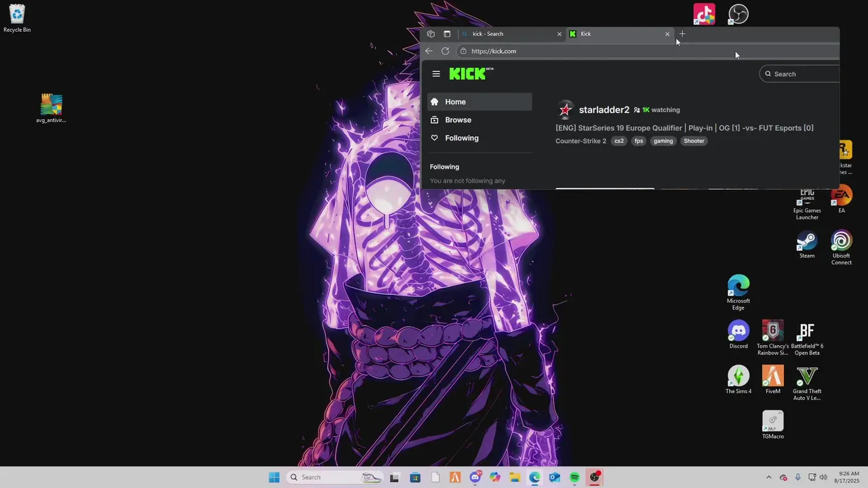Select the TikTok Live Studio desktop shortcut

click(x=704, y=14)
